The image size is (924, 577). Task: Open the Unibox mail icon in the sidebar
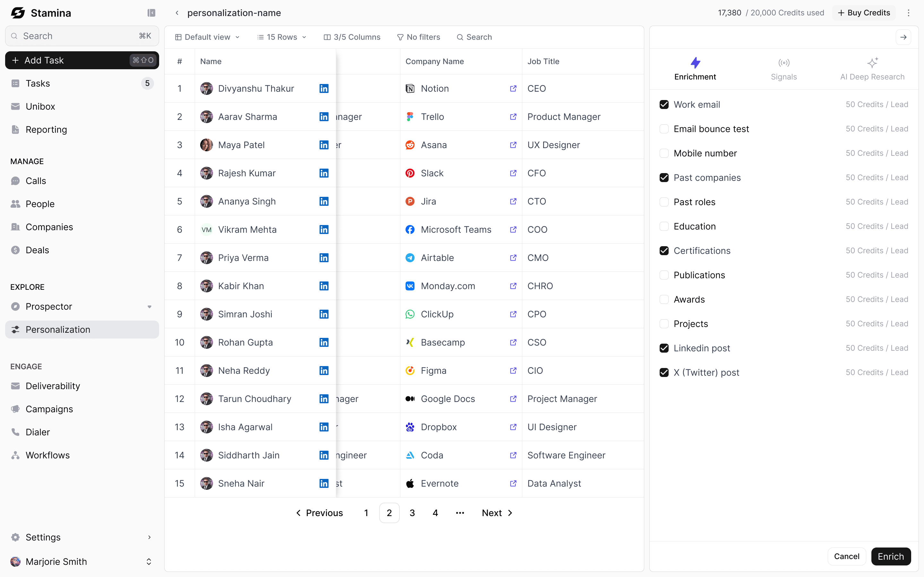pos(15,106)
